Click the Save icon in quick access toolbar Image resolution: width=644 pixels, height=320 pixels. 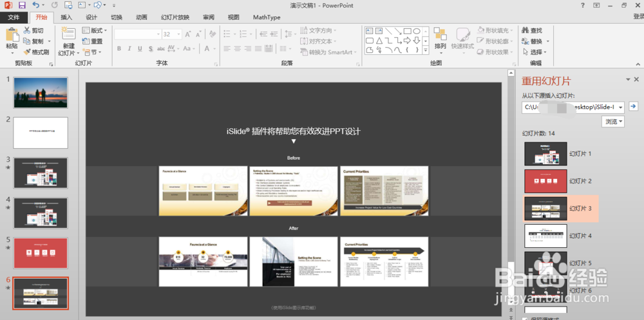tap(22, 5)
